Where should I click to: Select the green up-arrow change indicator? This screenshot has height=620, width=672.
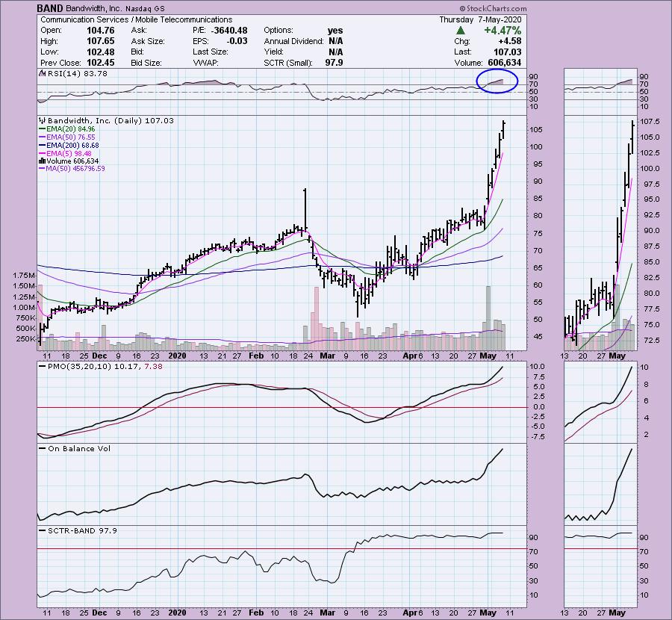460,31
